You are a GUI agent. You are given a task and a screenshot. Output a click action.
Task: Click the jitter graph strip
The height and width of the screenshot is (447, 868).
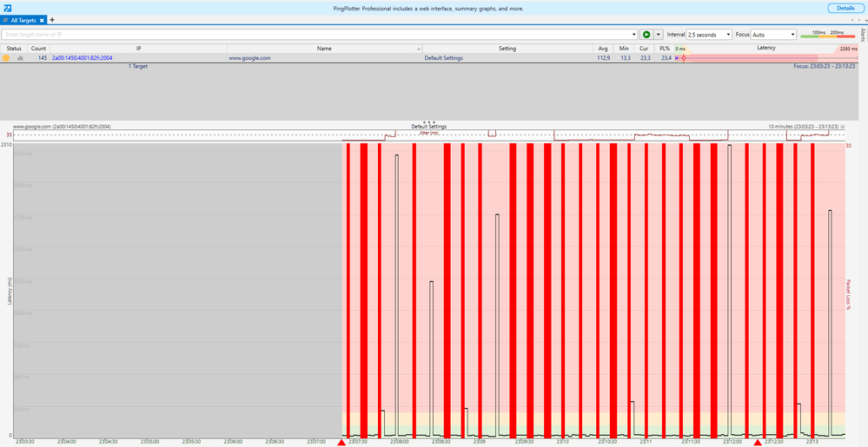tap(429, 135)
